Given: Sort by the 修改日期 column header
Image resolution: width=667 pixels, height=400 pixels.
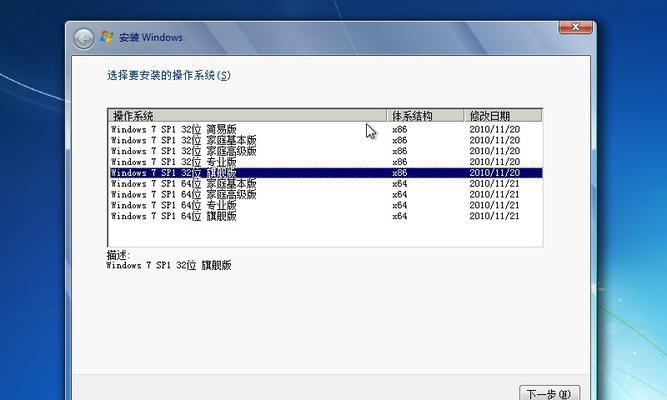Looking at the screenshot, I should pos(503,115).
